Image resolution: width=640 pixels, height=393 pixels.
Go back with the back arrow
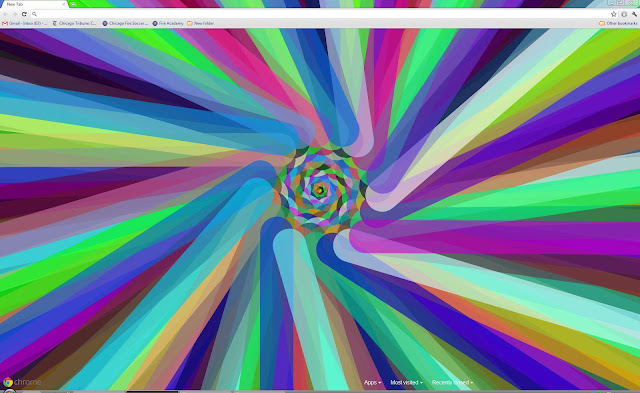pyautogui.click(x=5, y=14)
